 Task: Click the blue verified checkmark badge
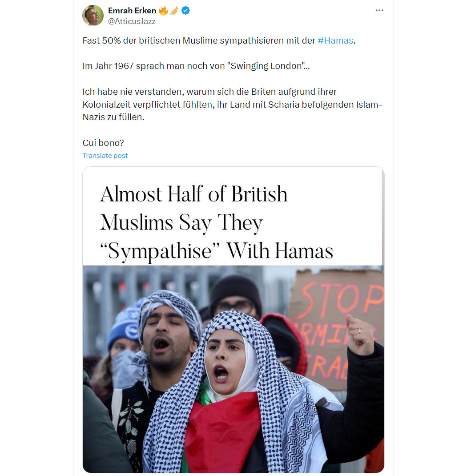185,11
